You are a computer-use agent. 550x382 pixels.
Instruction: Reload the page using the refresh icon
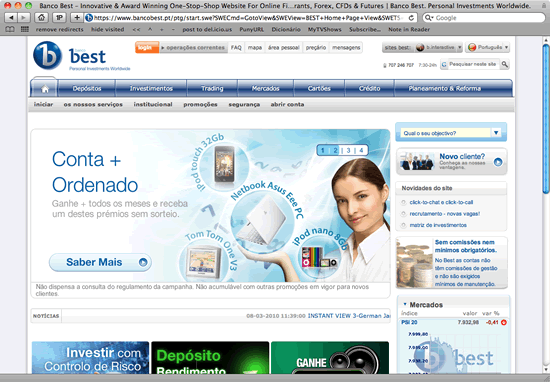coord(412,18)
